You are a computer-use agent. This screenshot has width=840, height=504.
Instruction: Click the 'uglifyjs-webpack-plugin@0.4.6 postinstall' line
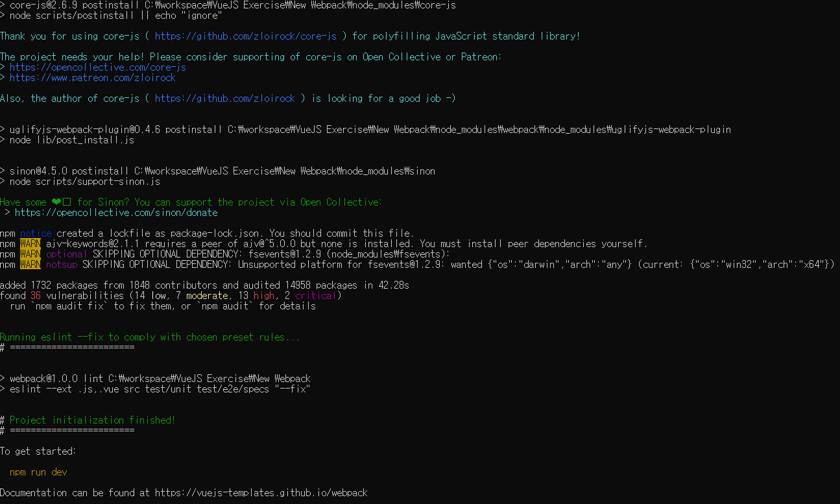coord(365,130)
